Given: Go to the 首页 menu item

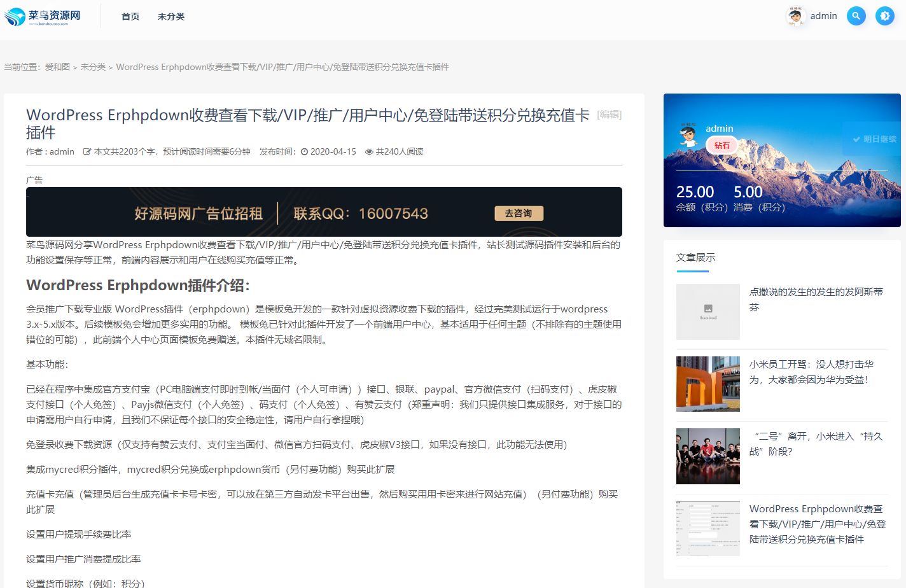Looking at the screenshot, I should click(130, 17).
